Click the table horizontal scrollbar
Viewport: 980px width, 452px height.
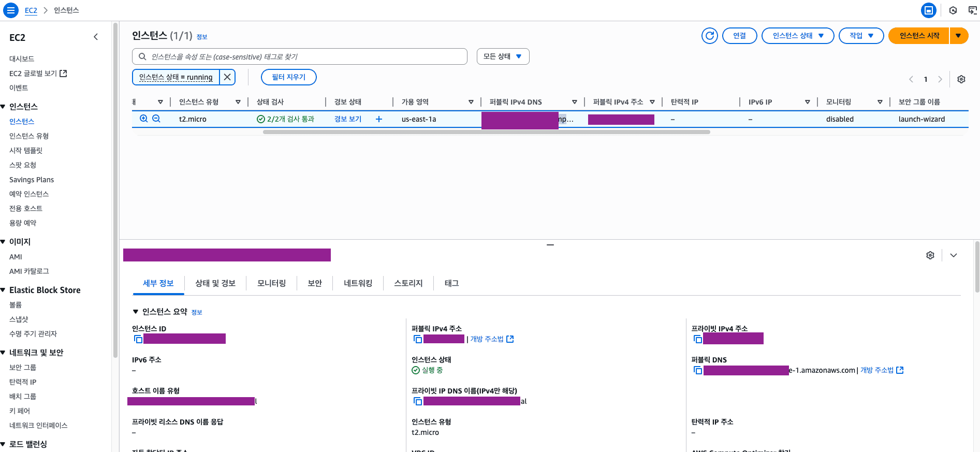pos(487,132)
